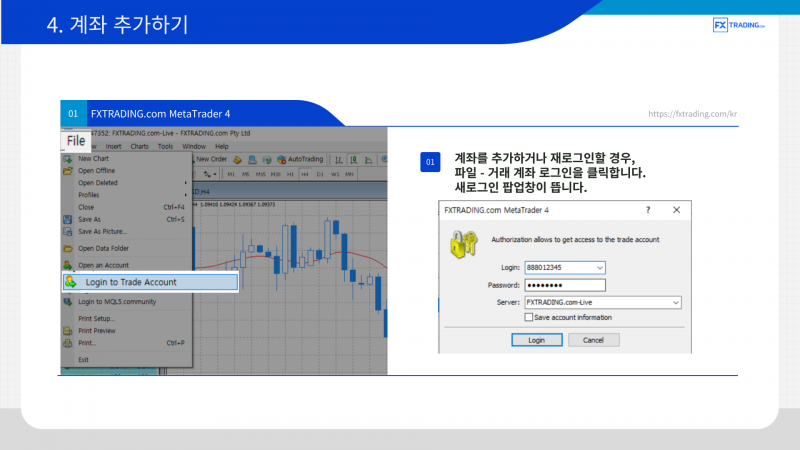Click the Save As Picture icon
800x450 pixels.
click(67, 232)
